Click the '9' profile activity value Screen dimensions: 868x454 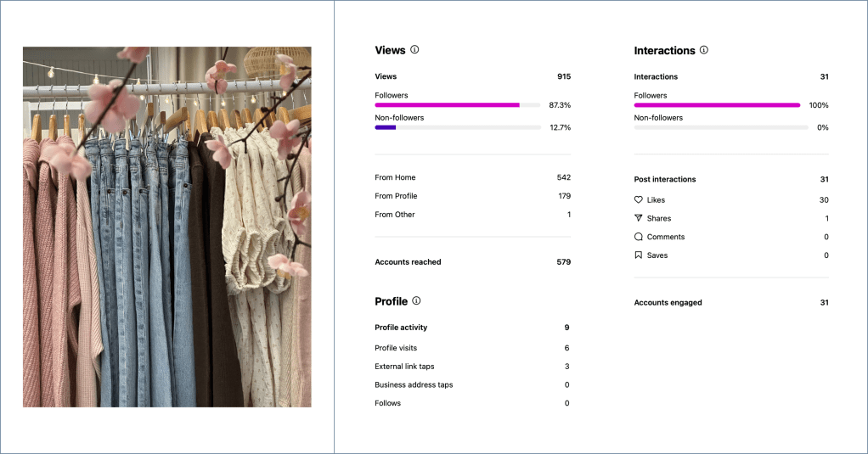click(x=566, y=328)
